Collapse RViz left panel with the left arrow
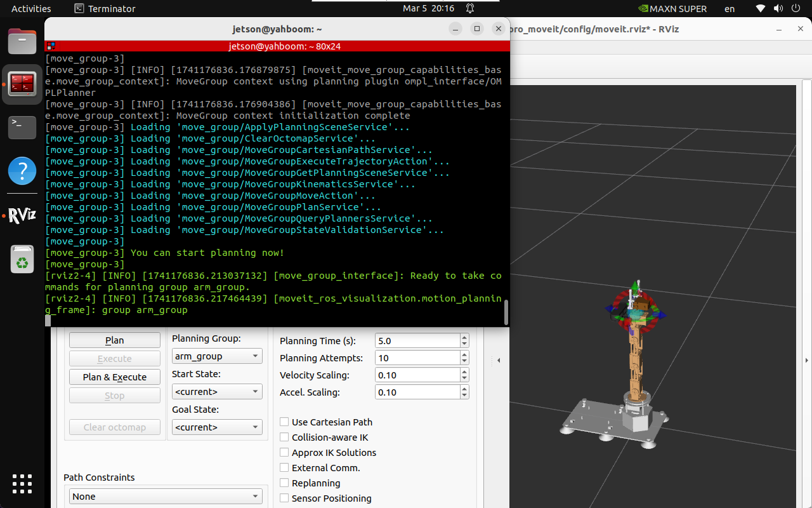812x508 pixels. [x=499, y=361]
